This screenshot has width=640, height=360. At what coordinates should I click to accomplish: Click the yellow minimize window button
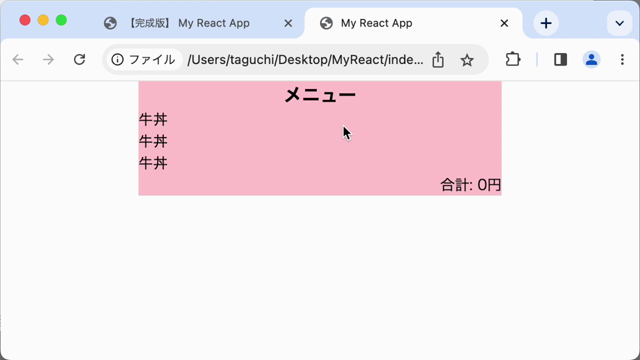(43, 20)
